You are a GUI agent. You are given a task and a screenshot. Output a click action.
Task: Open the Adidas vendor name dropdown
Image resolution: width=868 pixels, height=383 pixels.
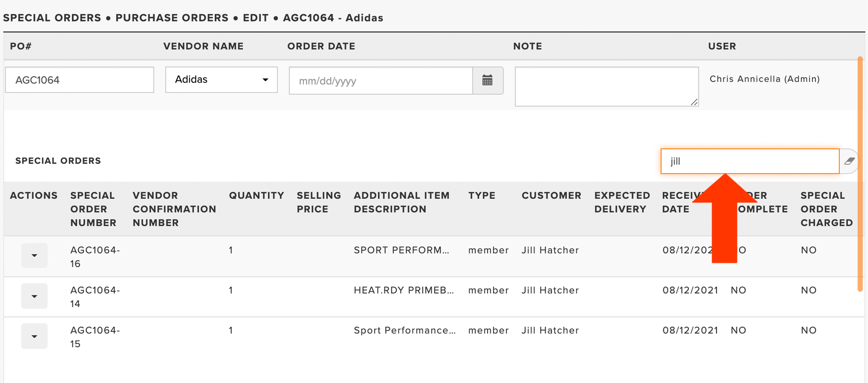click(x=221, y=80)
